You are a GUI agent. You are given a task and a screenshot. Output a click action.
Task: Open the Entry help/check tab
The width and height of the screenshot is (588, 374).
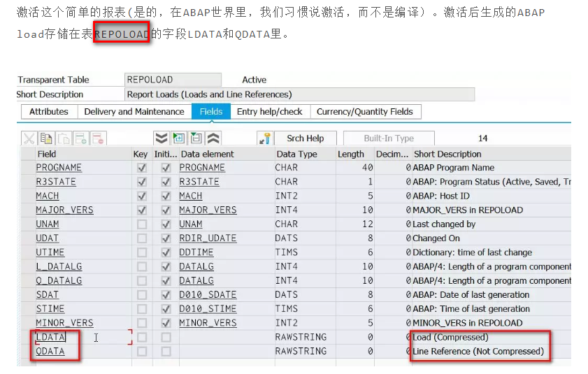270,112
